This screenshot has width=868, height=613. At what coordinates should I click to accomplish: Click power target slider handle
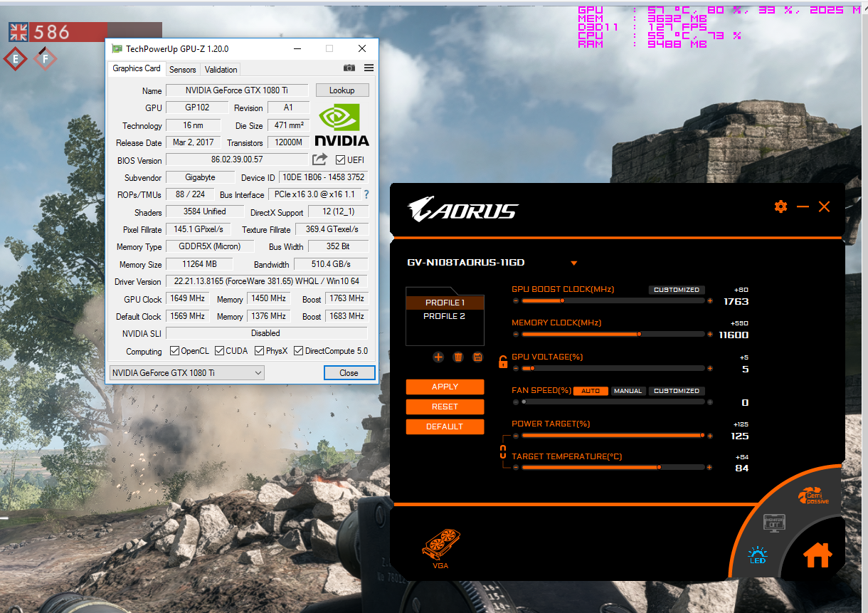(702, 435)
